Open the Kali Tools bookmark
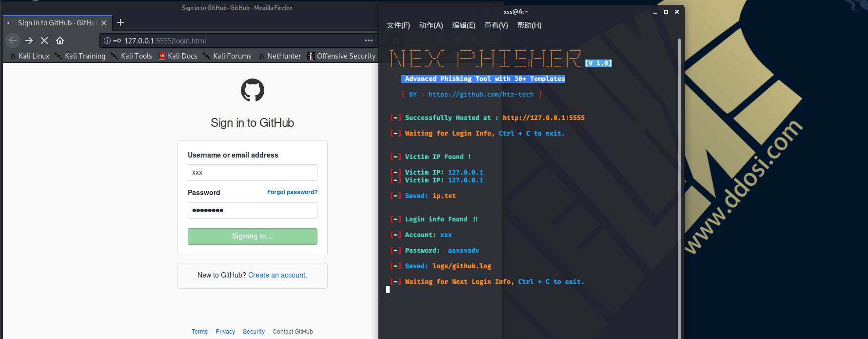 pyautogui.click(x=132, y=56)
